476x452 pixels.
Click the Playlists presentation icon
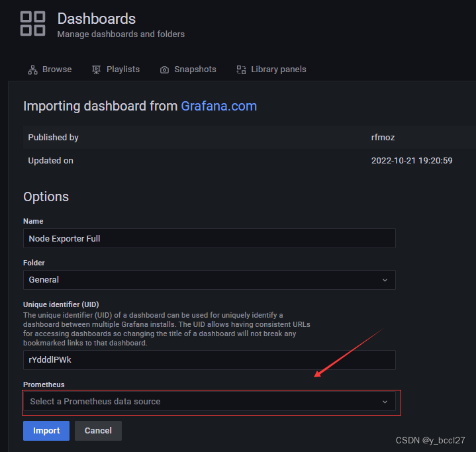click(x=96, y=70)
